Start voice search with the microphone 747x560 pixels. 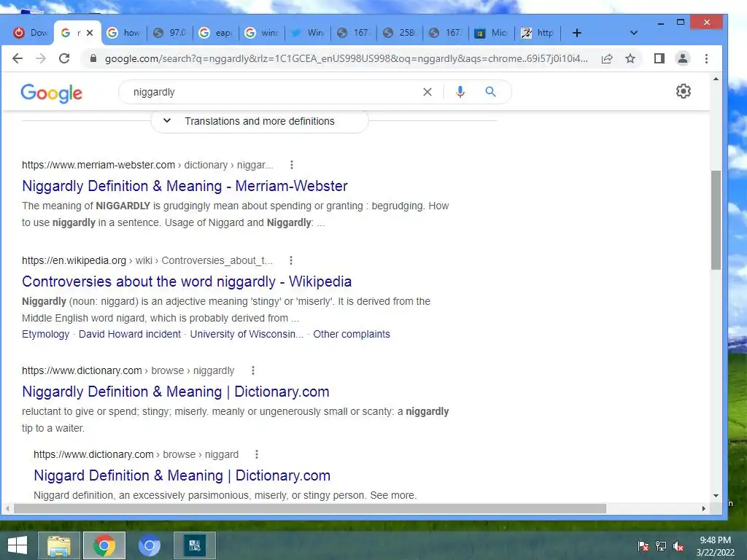pos(460,92)
